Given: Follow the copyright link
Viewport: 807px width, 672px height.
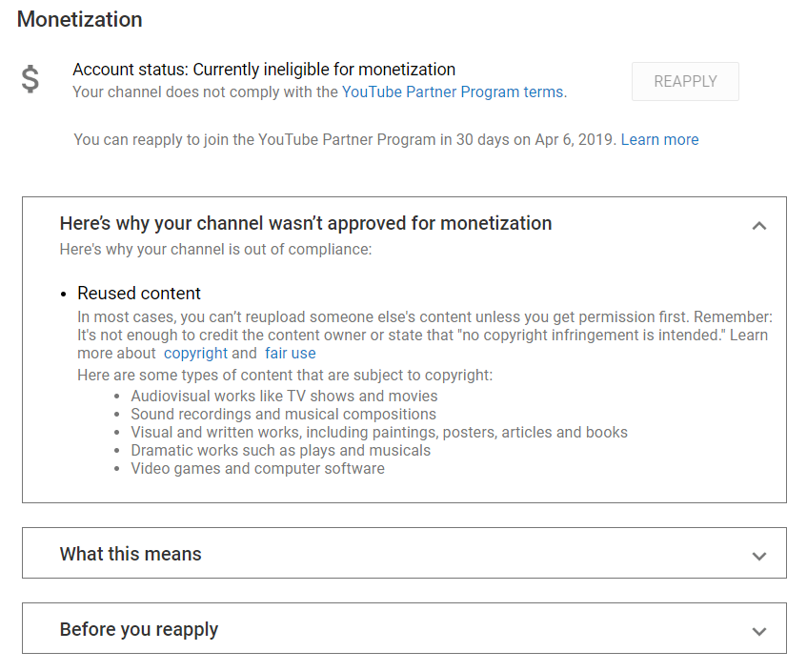Looking at the screenshot, I should (x=195, y=354).
